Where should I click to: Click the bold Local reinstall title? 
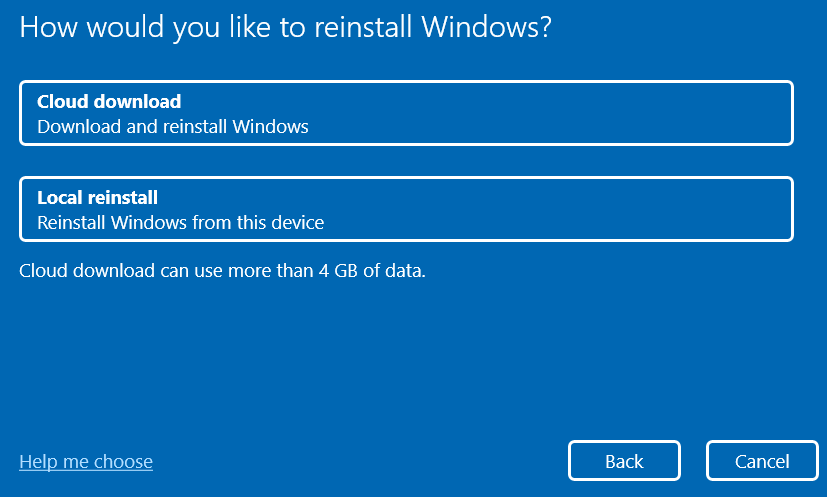[x=98, y=198]
